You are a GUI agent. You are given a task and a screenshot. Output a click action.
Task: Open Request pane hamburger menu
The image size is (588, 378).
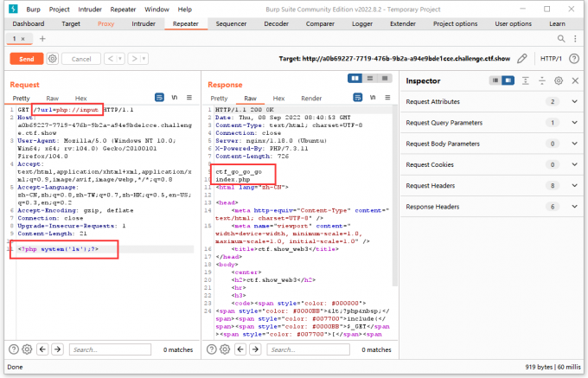(x=189, y=98)
